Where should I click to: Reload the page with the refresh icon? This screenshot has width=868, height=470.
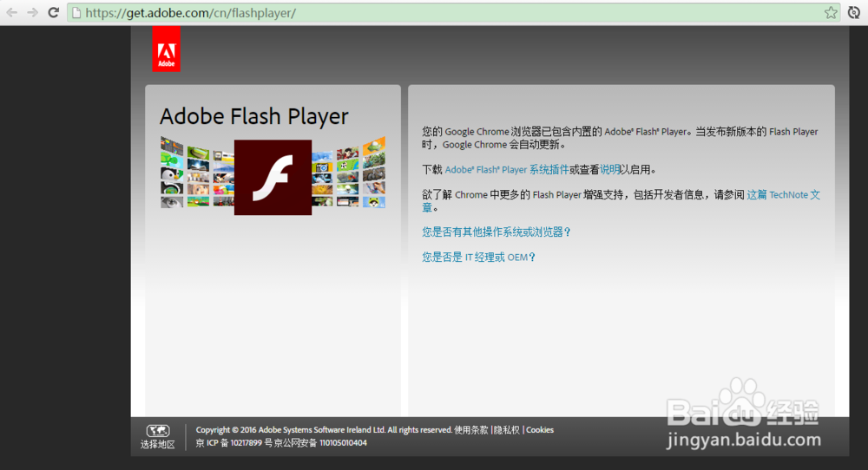[x=53, y=12]
